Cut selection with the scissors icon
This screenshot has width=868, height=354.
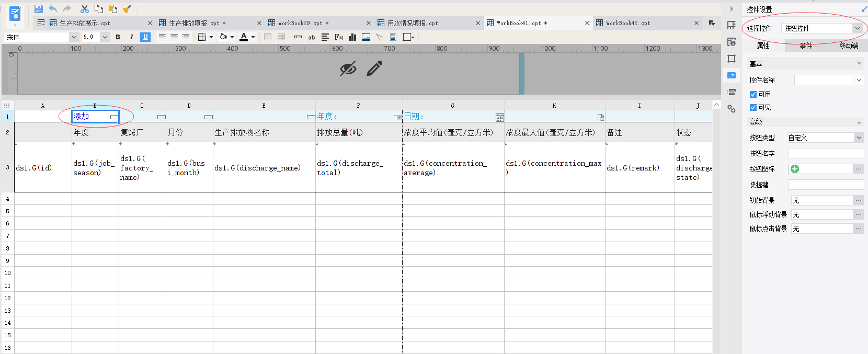point(84,9)
